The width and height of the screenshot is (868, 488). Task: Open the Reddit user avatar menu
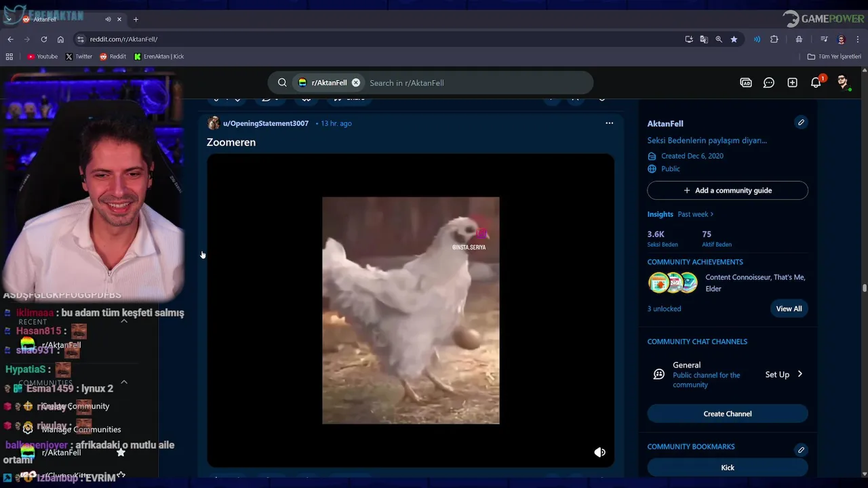[842, 83]
